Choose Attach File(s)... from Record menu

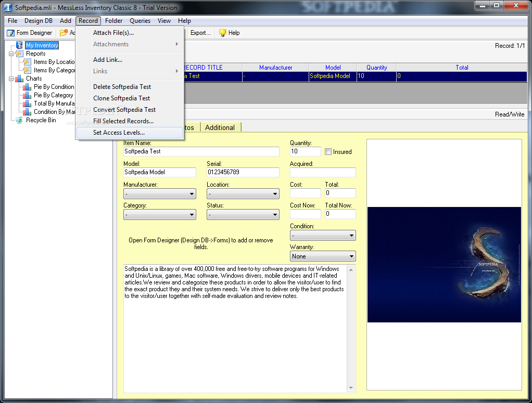coord(130,33)
